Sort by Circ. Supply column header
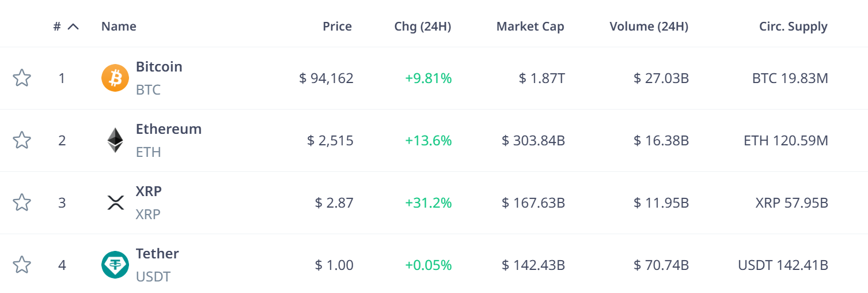Viewport: 868px width, 293px height. 793,27
